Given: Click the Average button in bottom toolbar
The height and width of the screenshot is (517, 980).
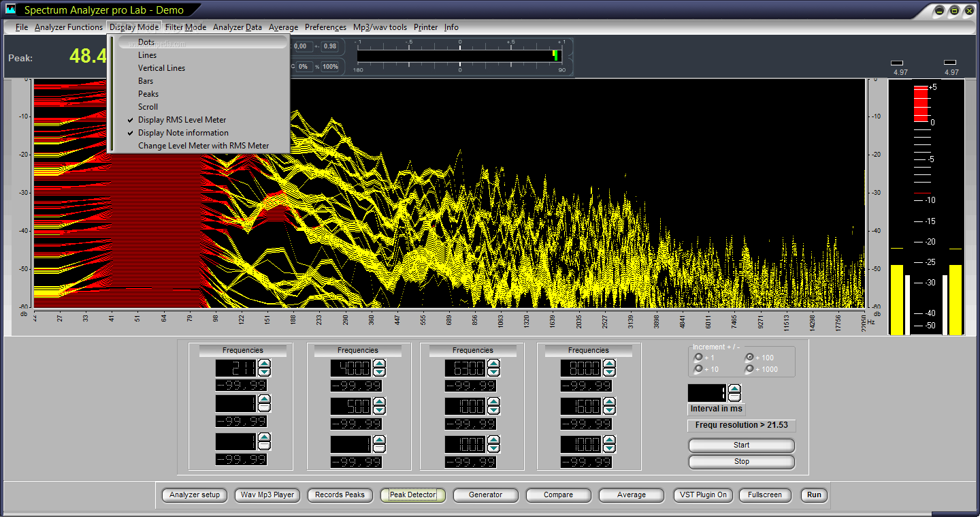Looking at the screenshot, I should (632, 495).
